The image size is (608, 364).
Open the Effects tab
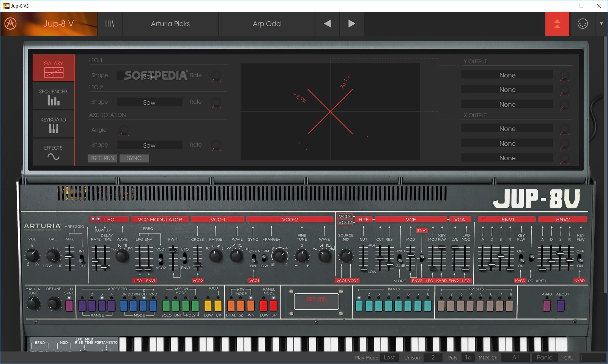[x=53, y=152]
